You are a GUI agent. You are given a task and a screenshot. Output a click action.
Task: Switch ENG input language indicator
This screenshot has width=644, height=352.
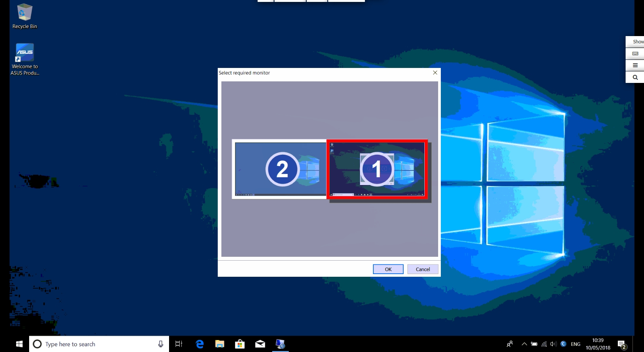[575, 344]
